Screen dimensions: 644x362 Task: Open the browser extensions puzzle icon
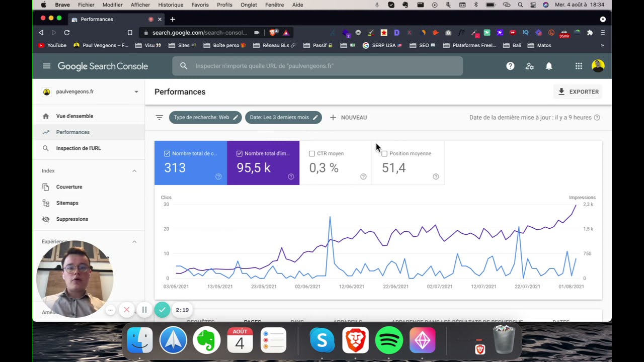pyautogui.click(x=590, y=33)
